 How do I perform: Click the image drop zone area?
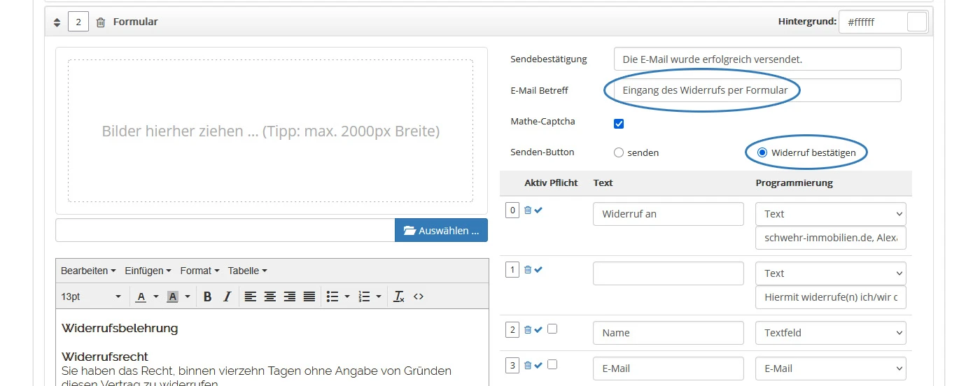coord(271,131)
